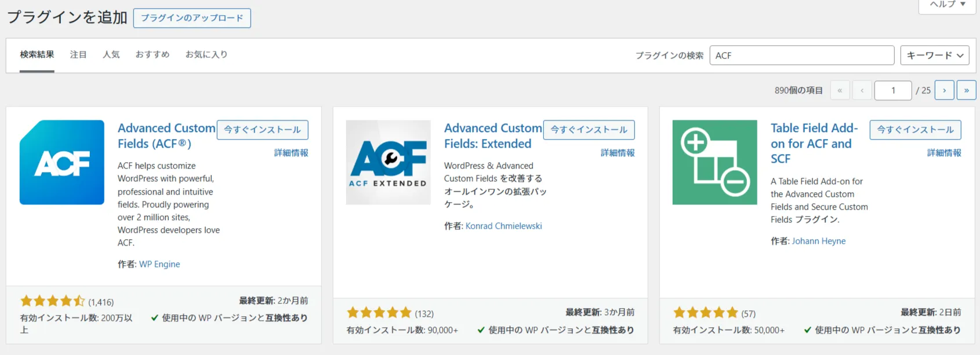Click プラグインのアップロード button

pos(192,18)
